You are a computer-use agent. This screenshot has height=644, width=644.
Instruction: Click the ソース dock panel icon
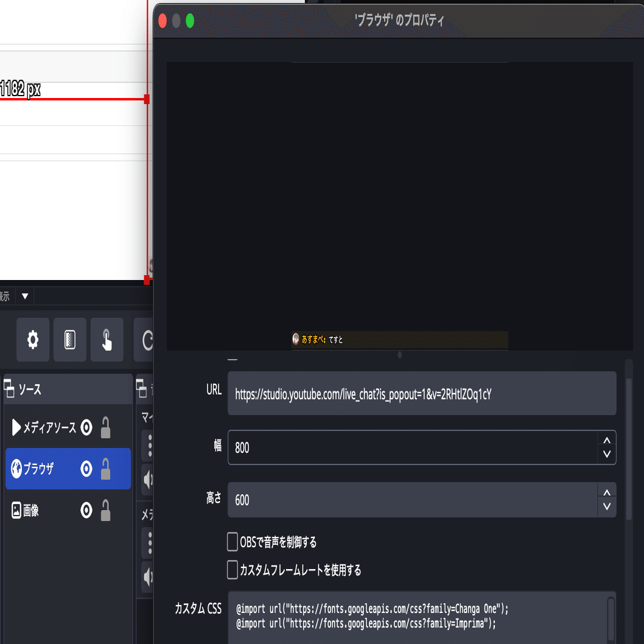[9, 388]
